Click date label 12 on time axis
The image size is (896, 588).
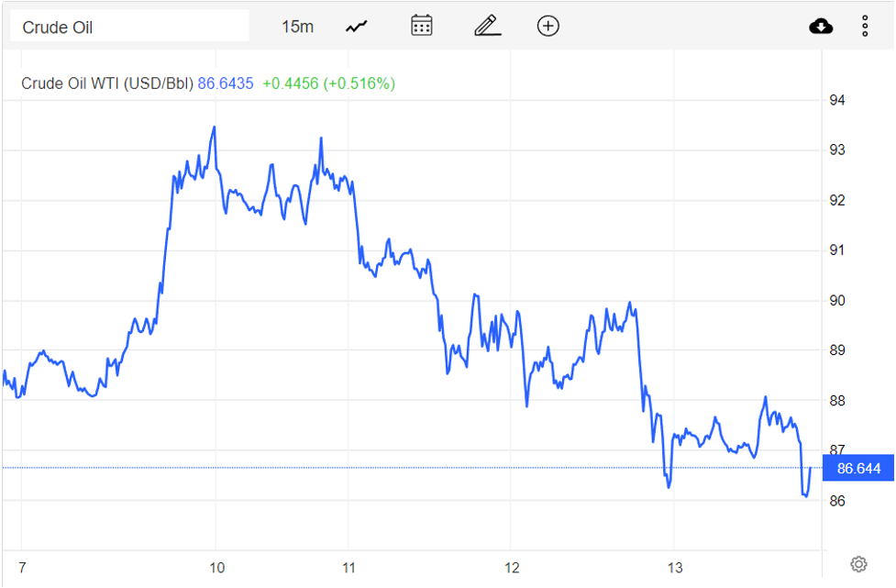(x=512, y=567)
